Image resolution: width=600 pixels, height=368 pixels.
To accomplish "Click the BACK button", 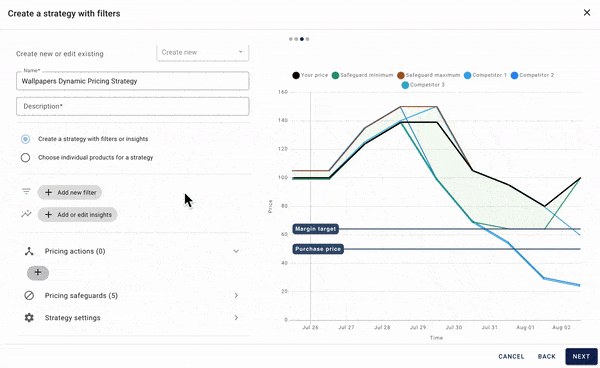I will click(x=546, y=357).
